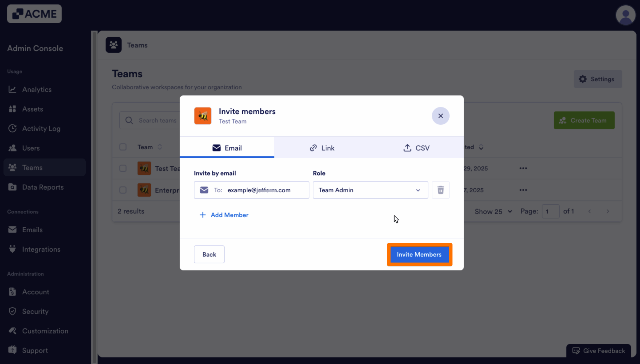Click the Invite Members button
The width and height of the screenshot is (640, 364).
(x=419, y=254)
